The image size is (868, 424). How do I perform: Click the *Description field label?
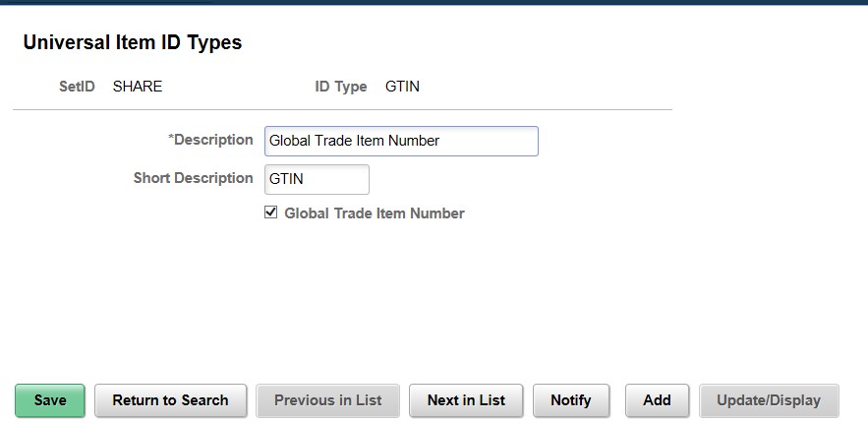click(x=210, y=140)
